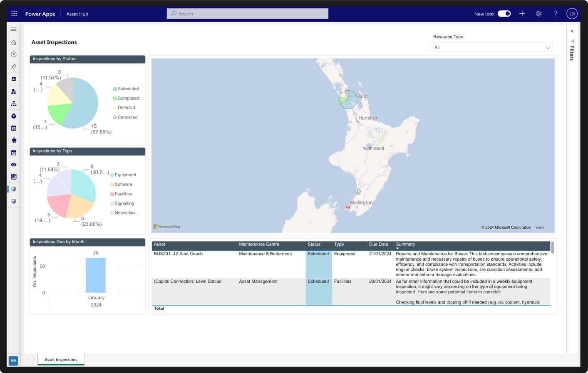Click the next report page arrow
Viewport: 588px width, 373px height.
click(34, 360)
